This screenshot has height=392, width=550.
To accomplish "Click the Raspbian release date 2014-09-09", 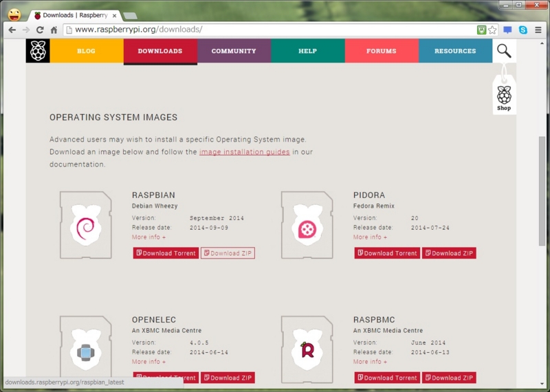I will click(x=209, y=228).
